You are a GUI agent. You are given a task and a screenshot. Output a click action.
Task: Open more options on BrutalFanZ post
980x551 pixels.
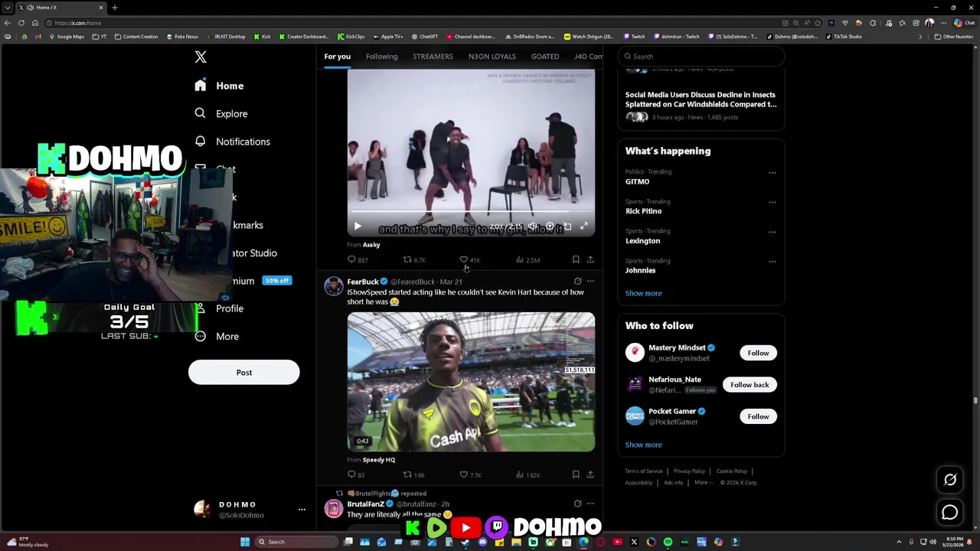coord(590,504)
